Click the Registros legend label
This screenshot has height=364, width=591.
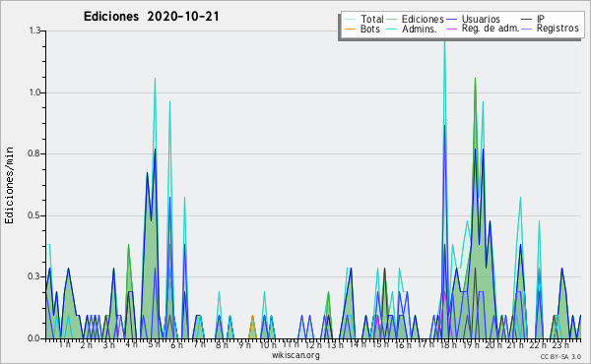(x=558, y=29)
